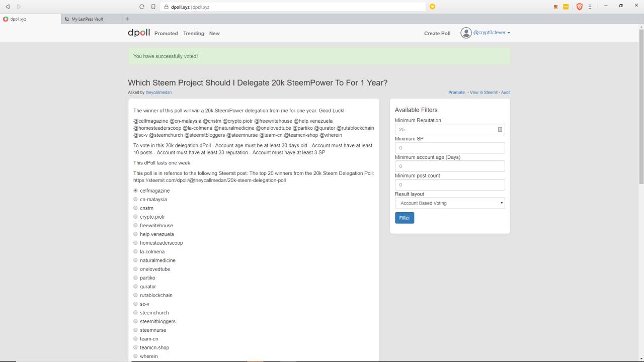Viewport: 644px width, 362px height.
Task: Open the Trending polls page
Action: click(194, 34)
